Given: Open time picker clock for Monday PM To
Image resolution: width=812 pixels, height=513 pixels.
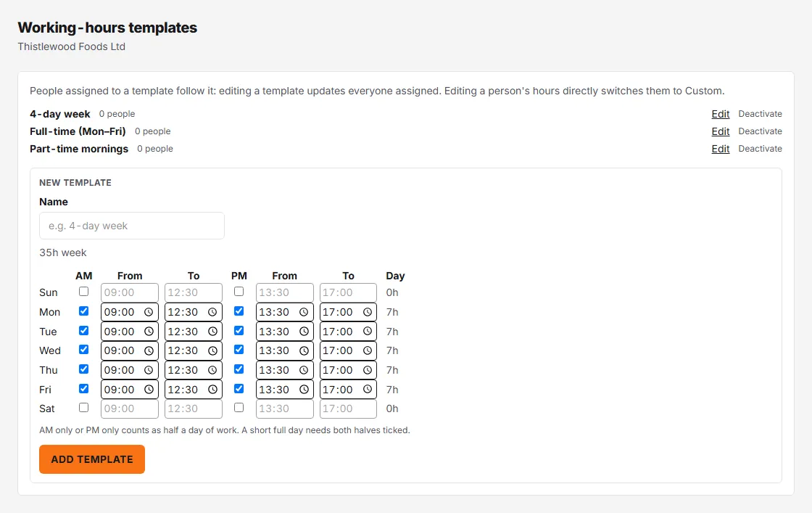Looking at the screenshot, I should pos(367,312).
